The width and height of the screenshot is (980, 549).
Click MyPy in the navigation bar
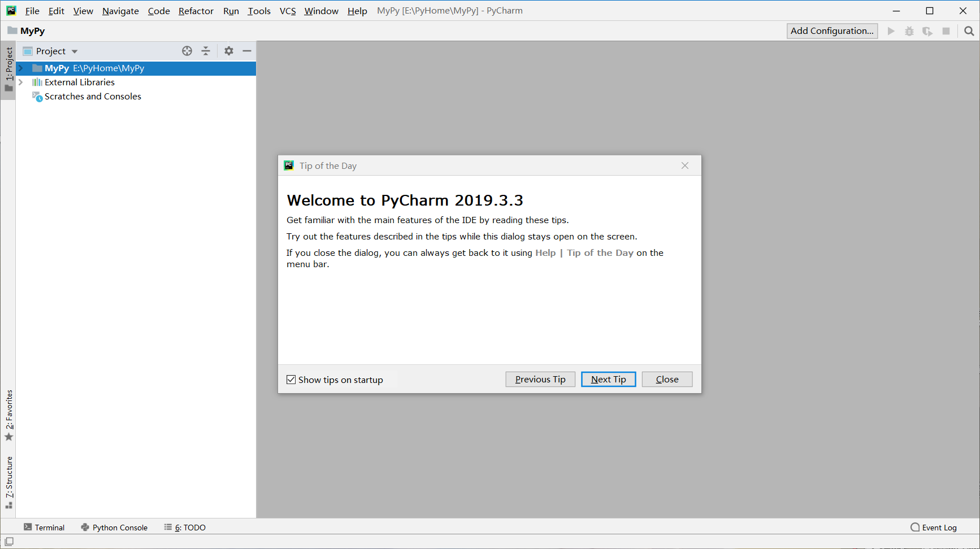coord(32,31)
